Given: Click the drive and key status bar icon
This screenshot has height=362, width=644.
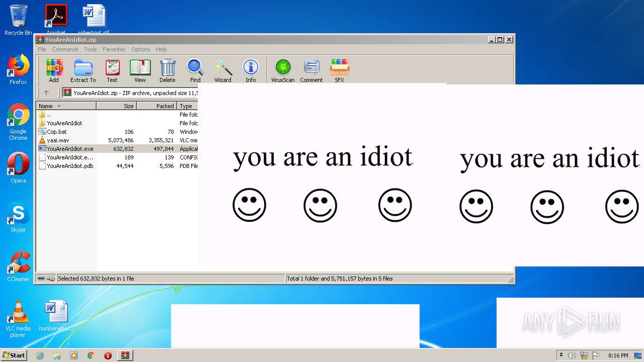Looking at the screenshot, I should tap(46, 279).
